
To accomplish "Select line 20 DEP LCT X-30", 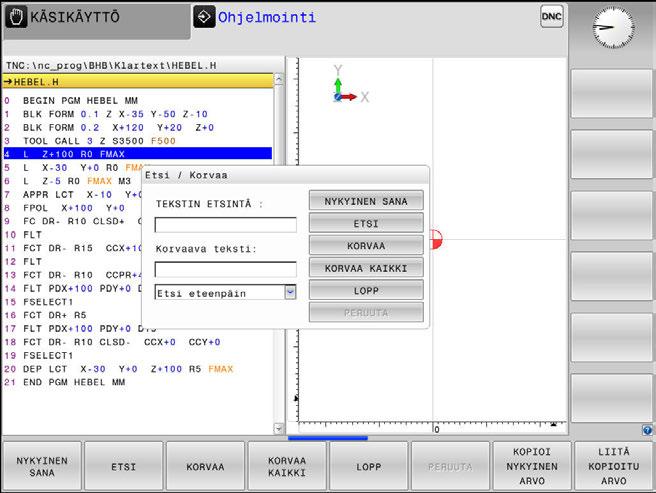I will (138, 369).
